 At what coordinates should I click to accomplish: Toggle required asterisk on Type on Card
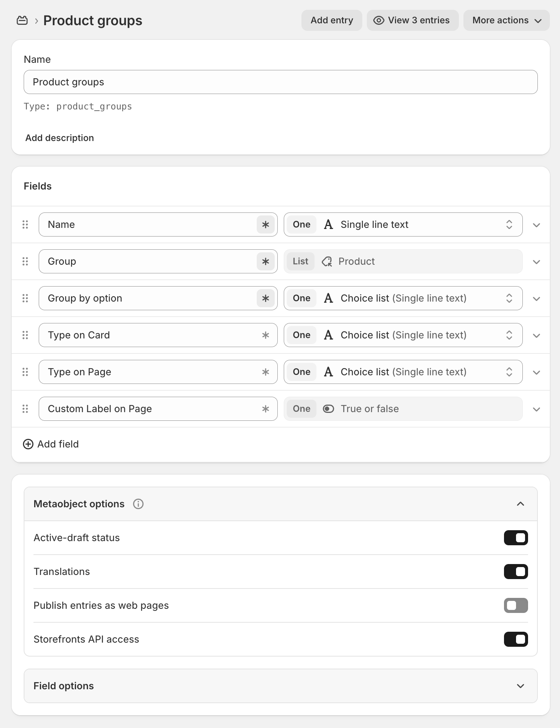265,335
